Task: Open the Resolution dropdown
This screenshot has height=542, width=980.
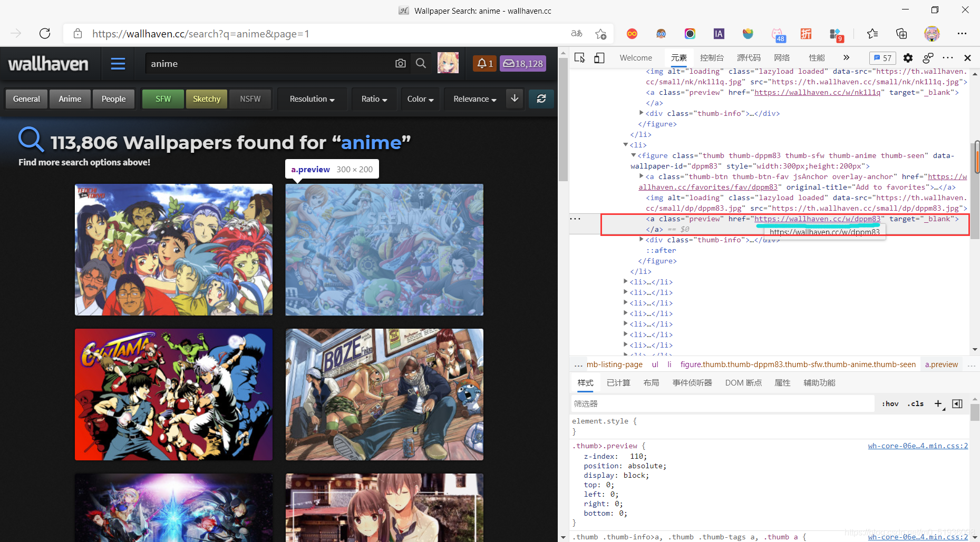Action: click(312, 99)
